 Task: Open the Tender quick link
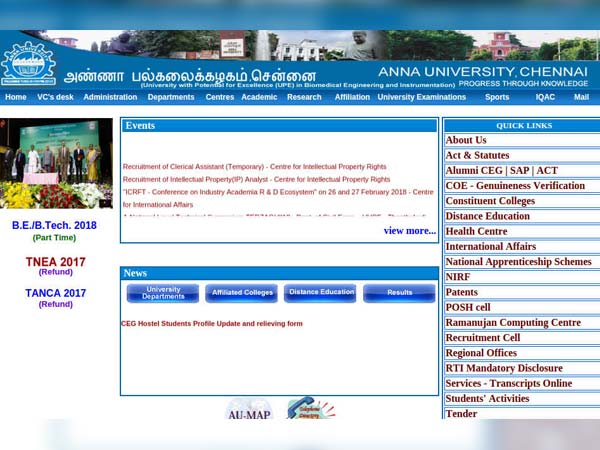click(461, 414)
